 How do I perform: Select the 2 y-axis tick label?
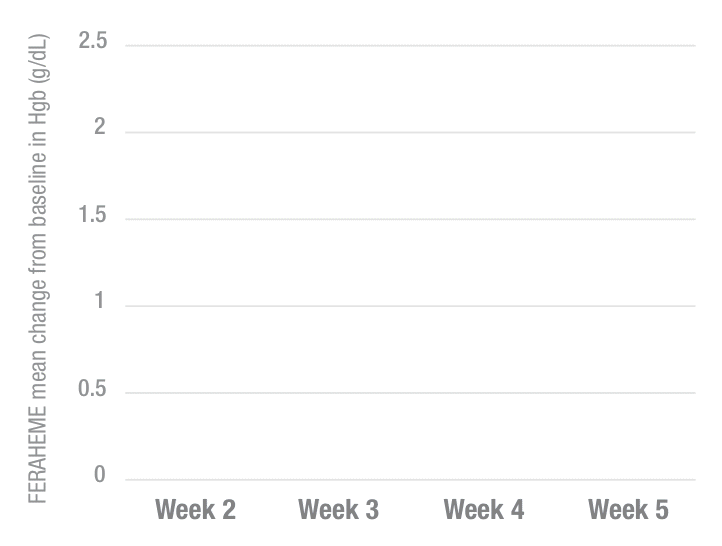(x=100, y=130)
